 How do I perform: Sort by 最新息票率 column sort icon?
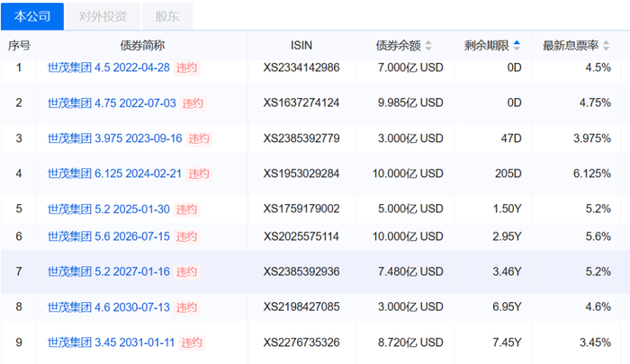(604, 45)
